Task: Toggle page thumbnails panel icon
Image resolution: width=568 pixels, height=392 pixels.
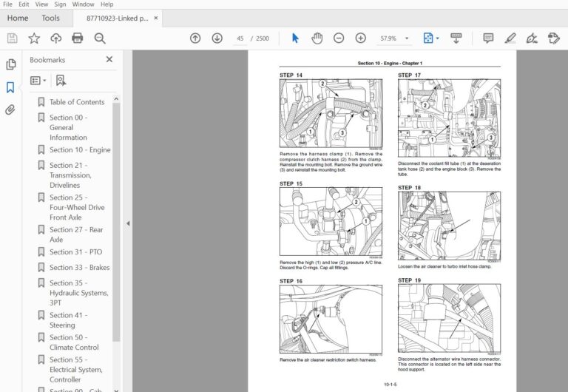Action: (11, 64)
